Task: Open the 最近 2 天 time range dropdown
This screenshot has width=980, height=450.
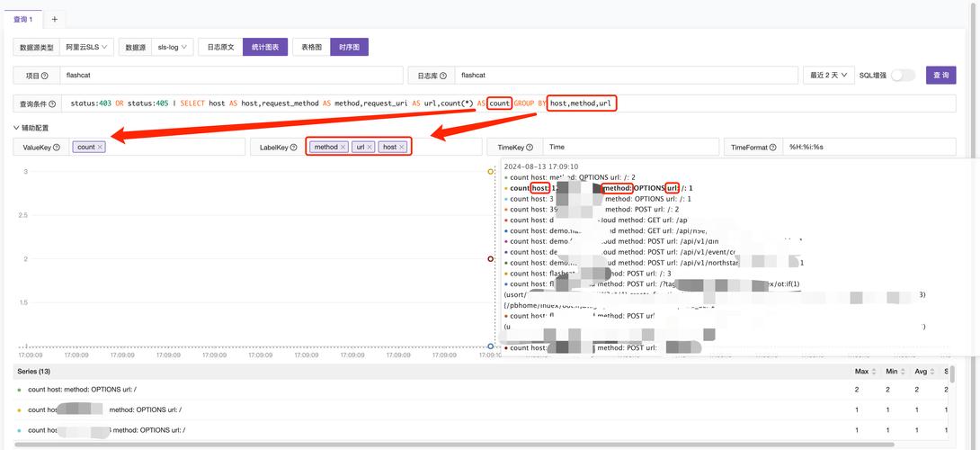Action: (828, 76)
